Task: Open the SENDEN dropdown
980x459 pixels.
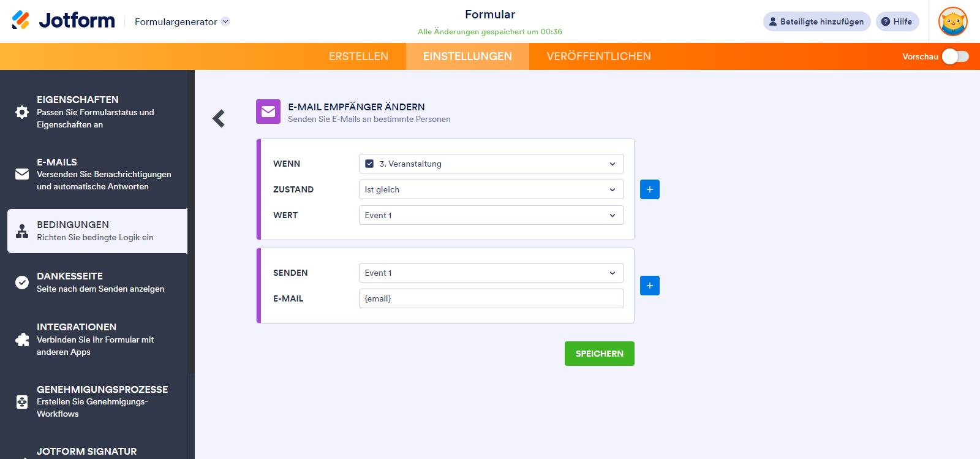Action: pyautogui.click(x=491, y=273)
